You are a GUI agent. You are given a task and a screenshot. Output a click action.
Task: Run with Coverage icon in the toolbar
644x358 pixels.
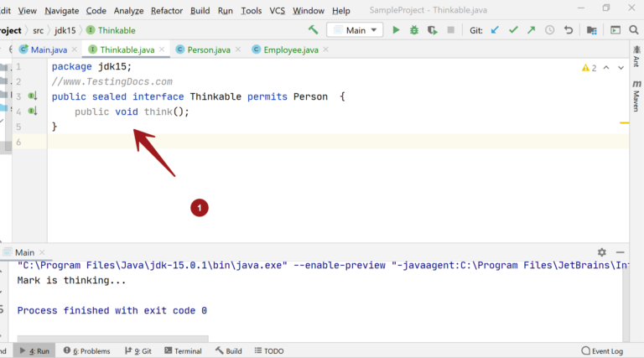coord(432,30)
